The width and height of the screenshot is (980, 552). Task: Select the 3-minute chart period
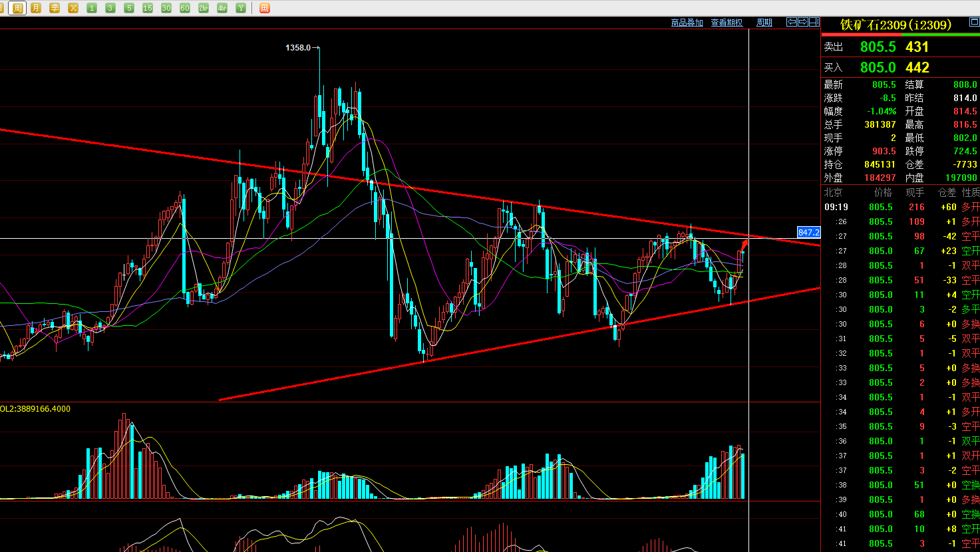coord(110,8)
